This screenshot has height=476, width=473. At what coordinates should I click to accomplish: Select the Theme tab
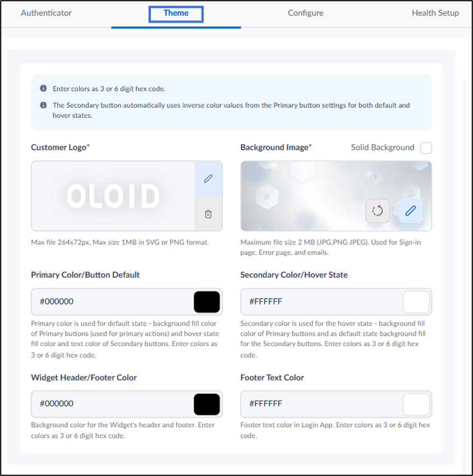tap(176, 13)
